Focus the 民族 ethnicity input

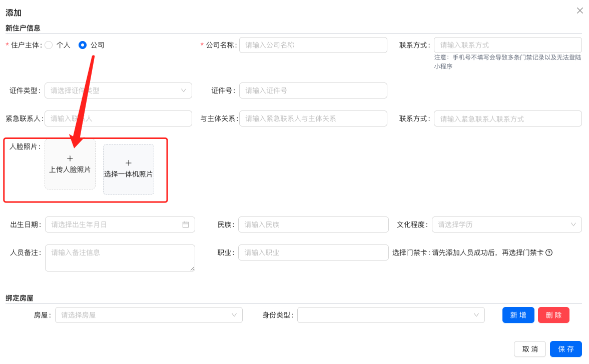pos(313,224)
